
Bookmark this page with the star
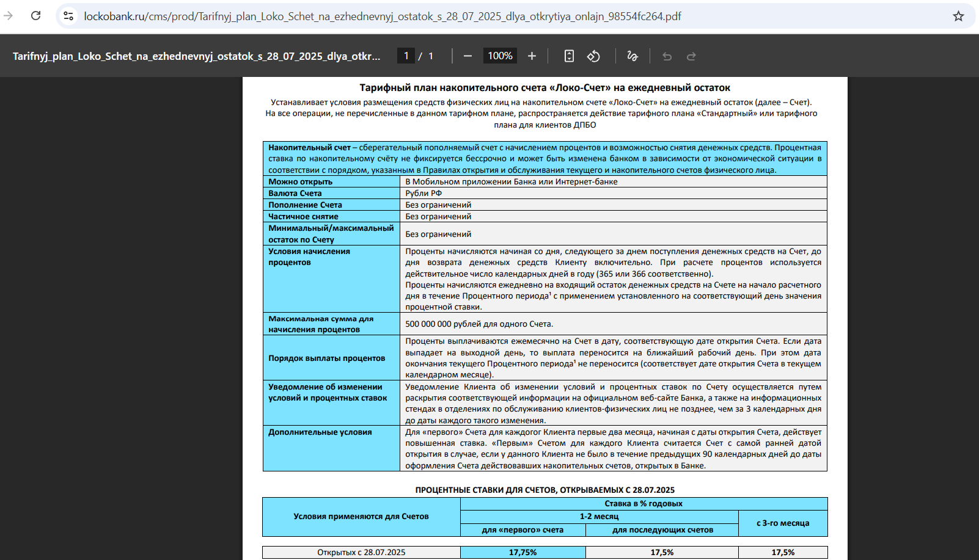tap(958, 16)
